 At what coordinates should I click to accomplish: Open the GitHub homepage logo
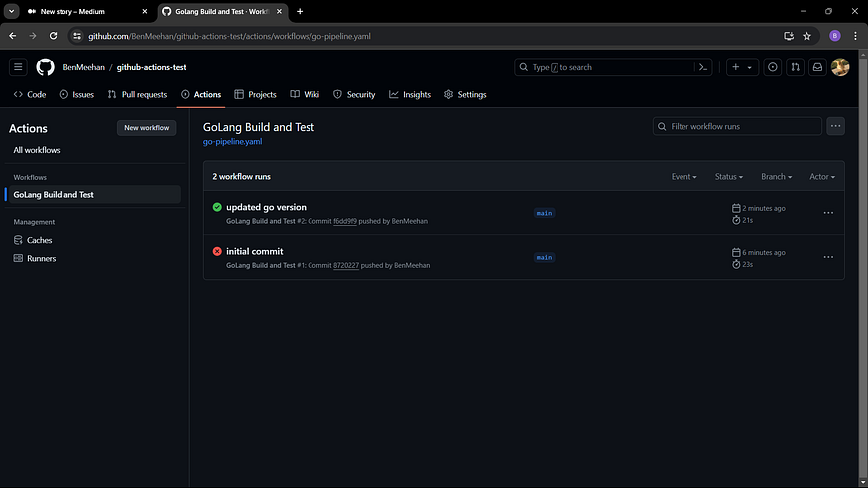click(46, 67)
